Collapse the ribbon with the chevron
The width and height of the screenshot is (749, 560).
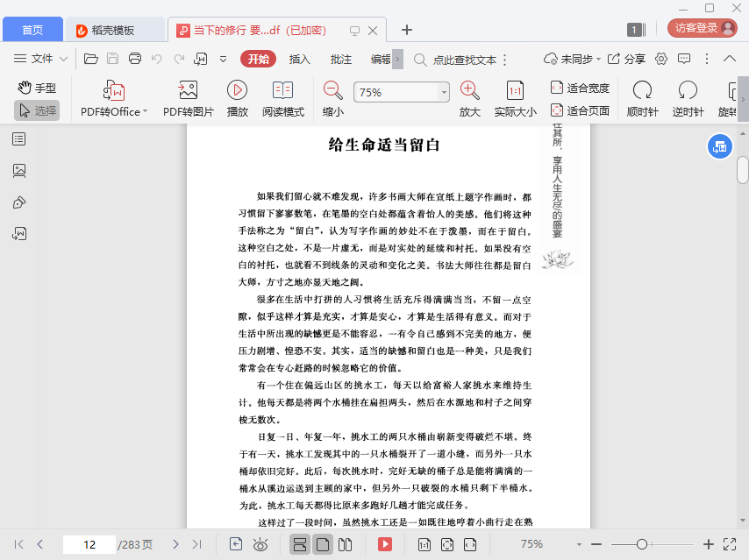pyautogui.click(x=730, y=59)
